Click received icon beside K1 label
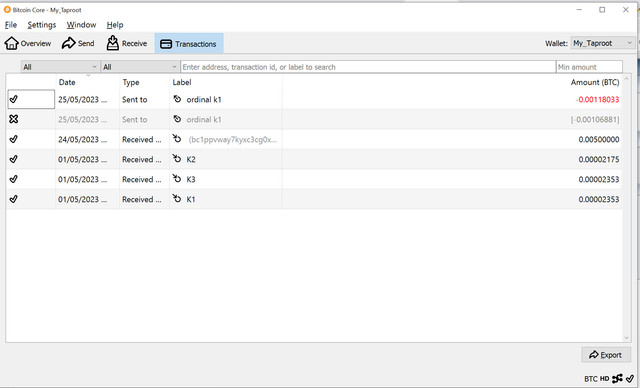This screenshot has width=640, height=388. point(177,199)
